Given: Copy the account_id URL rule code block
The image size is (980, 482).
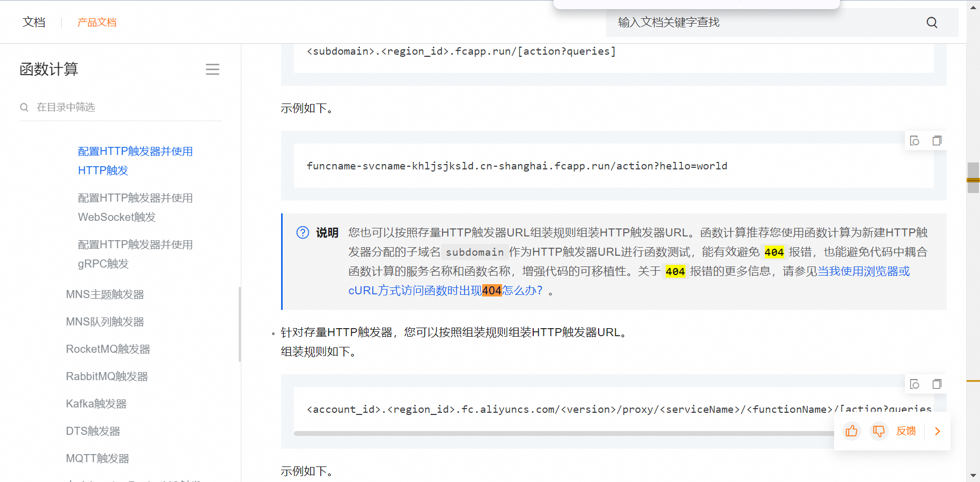Looking at the screenshot, I should pos(937,384).
